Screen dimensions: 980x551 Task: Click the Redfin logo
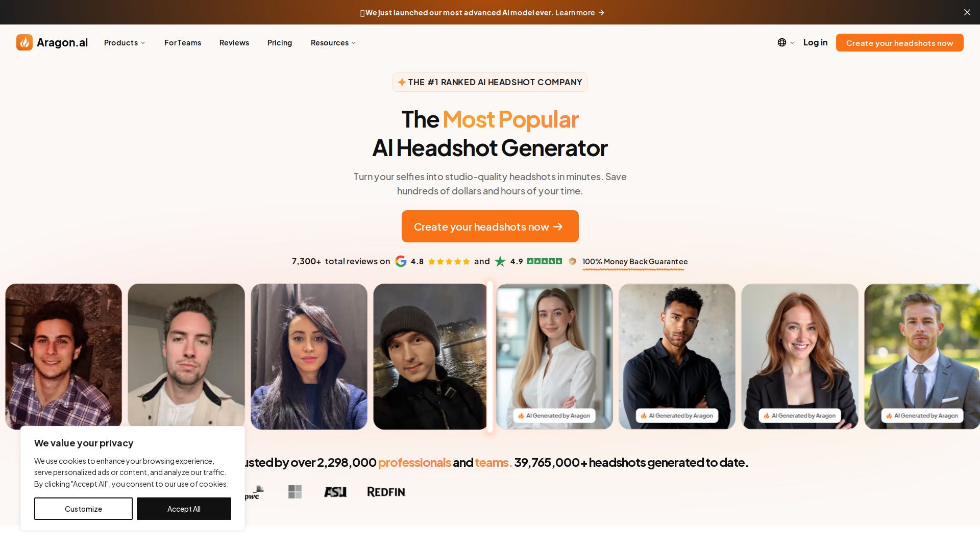pos(386,492)
